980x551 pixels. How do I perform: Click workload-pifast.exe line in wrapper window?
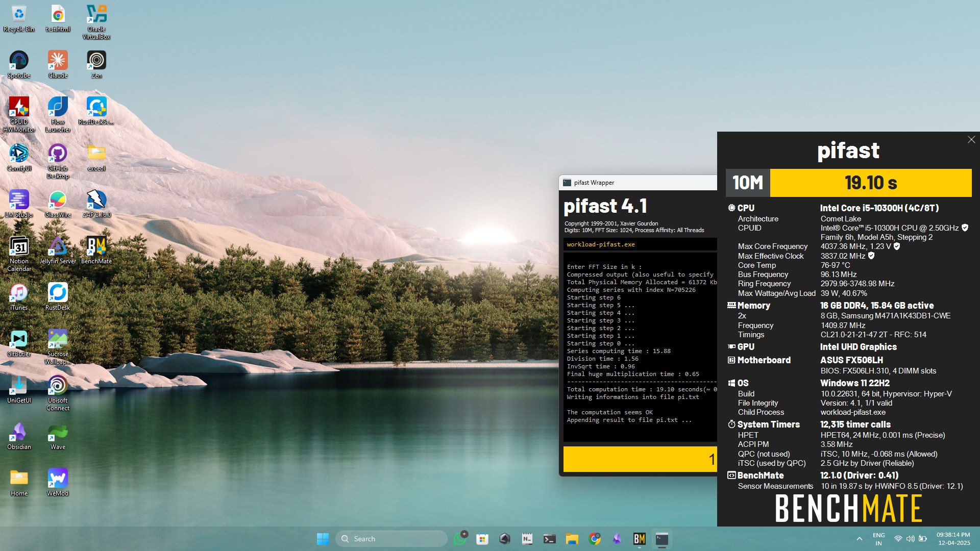coord(601,244)
